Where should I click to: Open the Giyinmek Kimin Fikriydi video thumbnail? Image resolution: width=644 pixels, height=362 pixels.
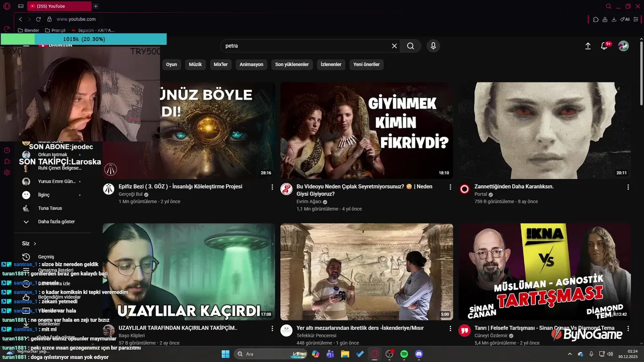point(367,130)
